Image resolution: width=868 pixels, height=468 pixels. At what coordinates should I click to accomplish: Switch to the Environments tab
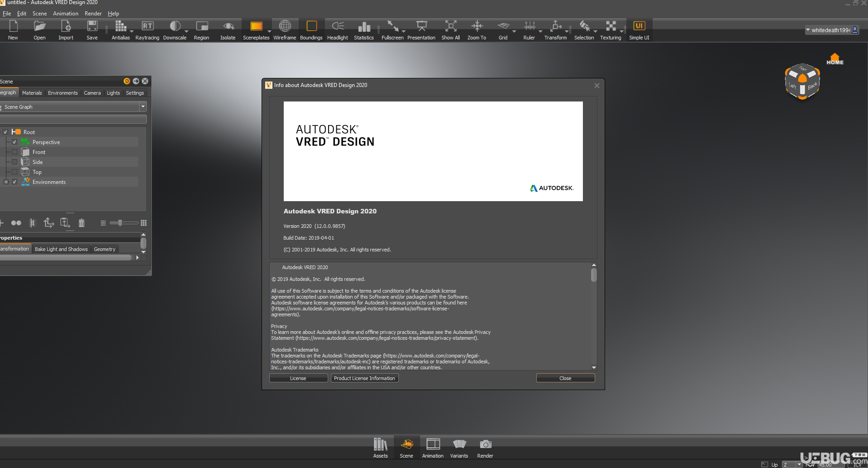[63, 93]
